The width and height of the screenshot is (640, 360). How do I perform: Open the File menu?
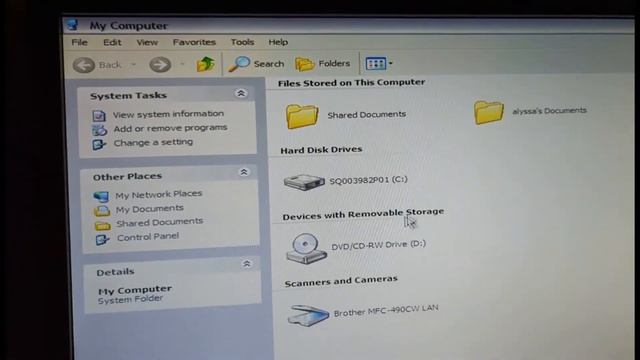(79, 42)
